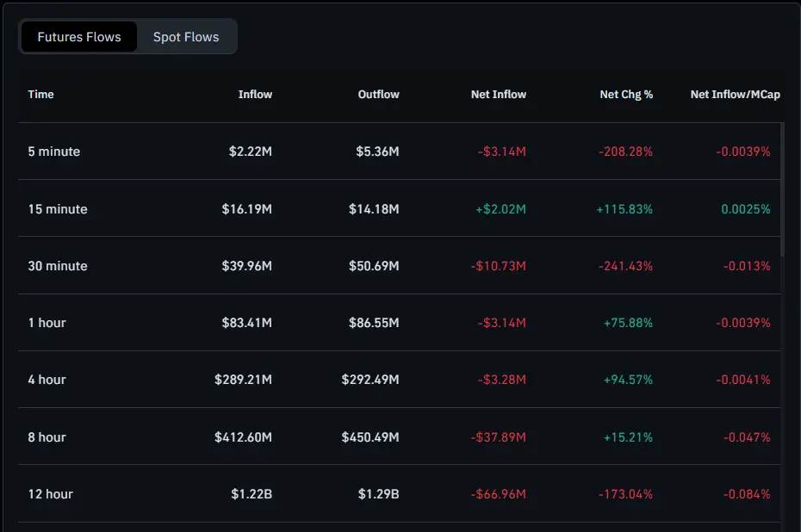801x532 pixels.
Task: Click the Time column header
Action: click(x=40, y=95)
